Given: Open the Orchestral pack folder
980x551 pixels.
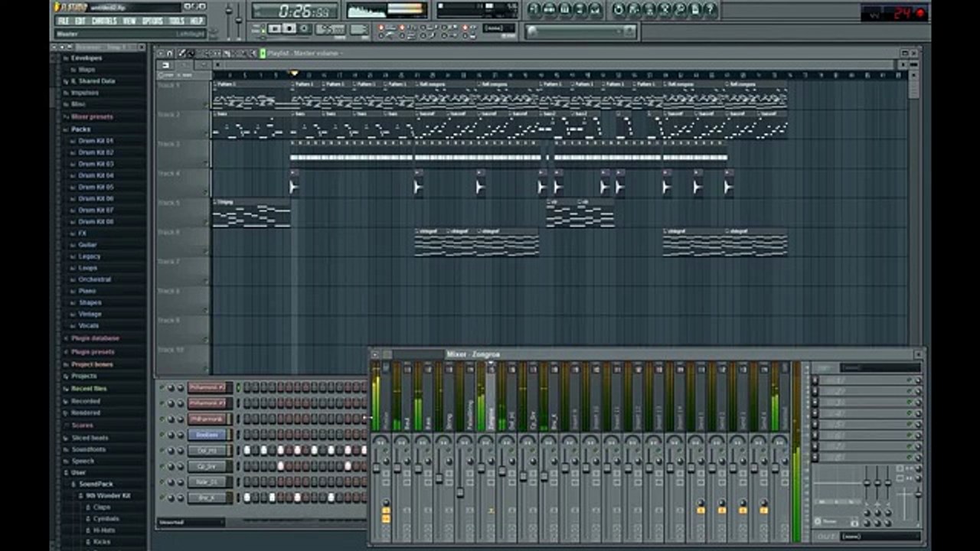Looking at the screenshot, I should 95,279.
